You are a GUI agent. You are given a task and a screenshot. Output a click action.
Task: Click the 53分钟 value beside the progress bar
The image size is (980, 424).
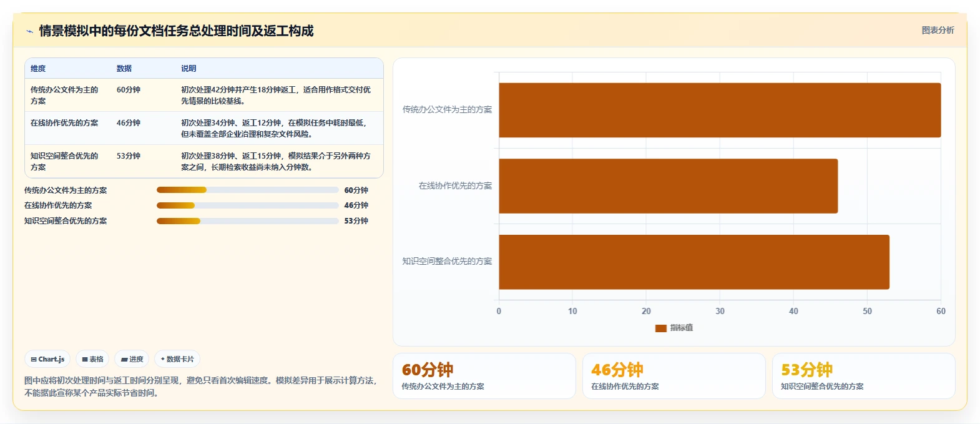(x=356, y=221)
